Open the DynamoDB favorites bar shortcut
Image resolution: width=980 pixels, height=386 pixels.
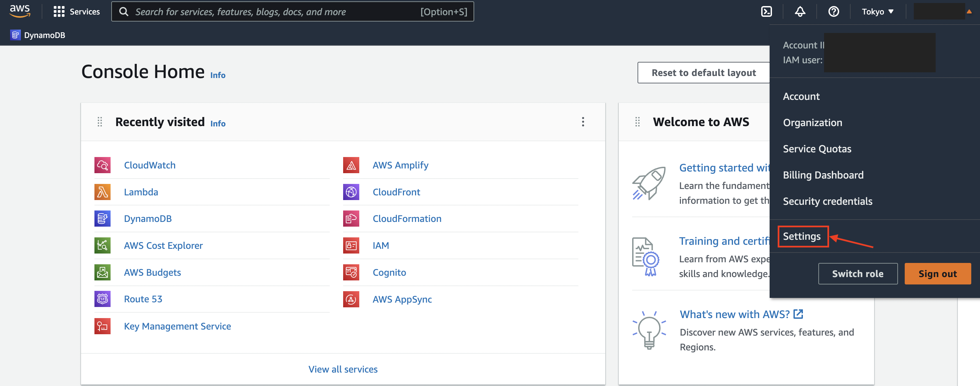(x=38, y=35)
